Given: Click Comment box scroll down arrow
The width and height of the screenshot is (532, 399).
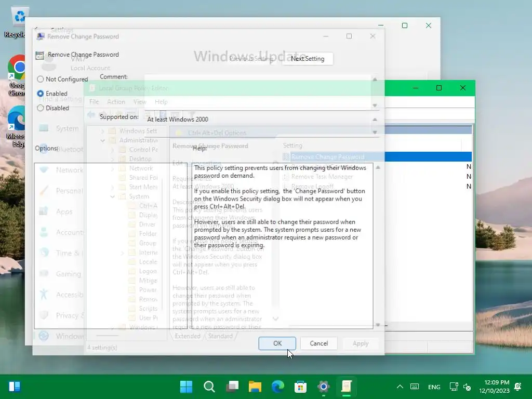Looking at the screenshot, I should pos(375,105).
